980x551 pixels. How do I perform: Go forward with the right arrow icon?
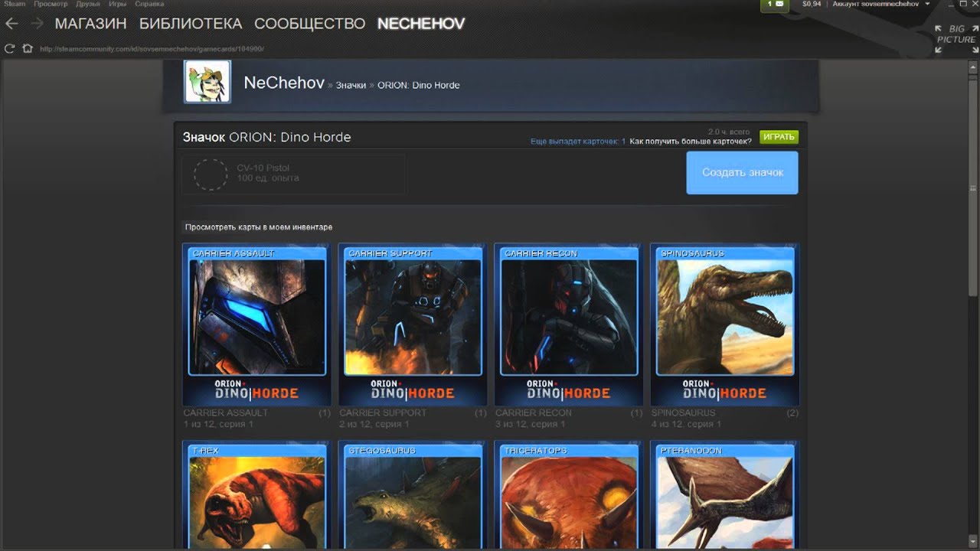pos(36,24)
